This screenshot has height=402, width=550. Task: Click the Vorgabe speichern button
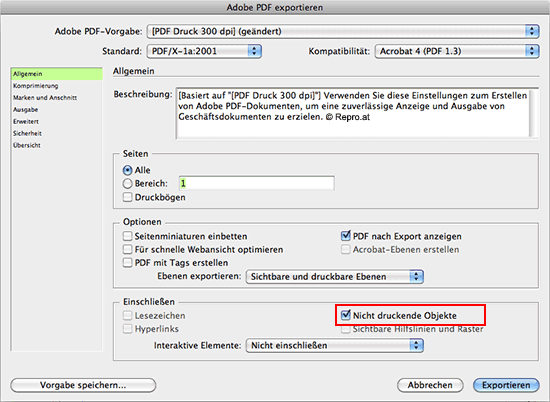point(83,385)
